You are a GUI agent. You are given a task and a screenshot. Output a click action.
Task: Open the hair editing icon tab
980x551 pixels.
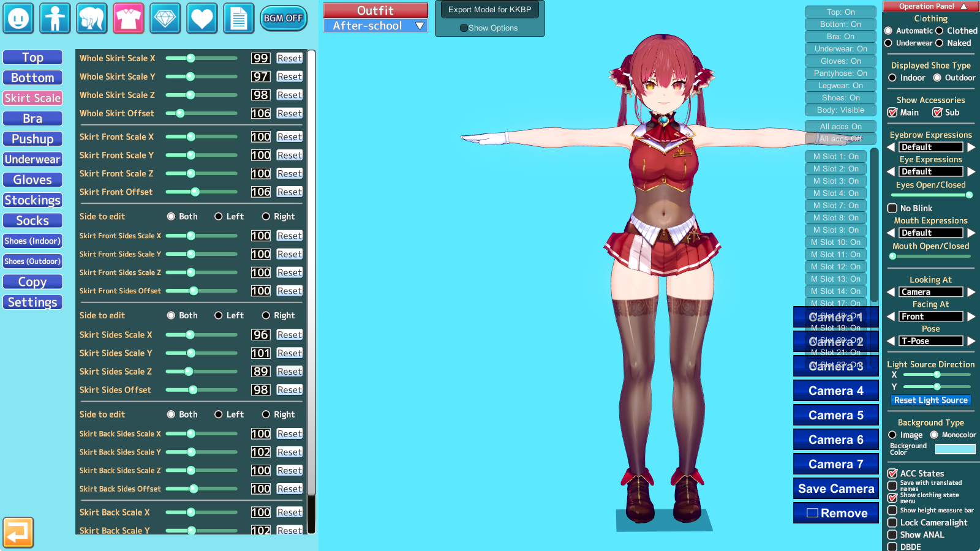coord(92,18)
